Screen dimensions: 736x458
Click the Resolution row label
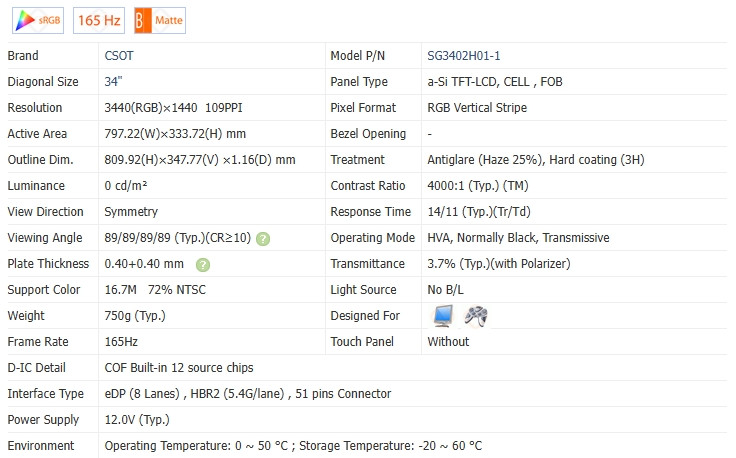(x=35, y=108)
